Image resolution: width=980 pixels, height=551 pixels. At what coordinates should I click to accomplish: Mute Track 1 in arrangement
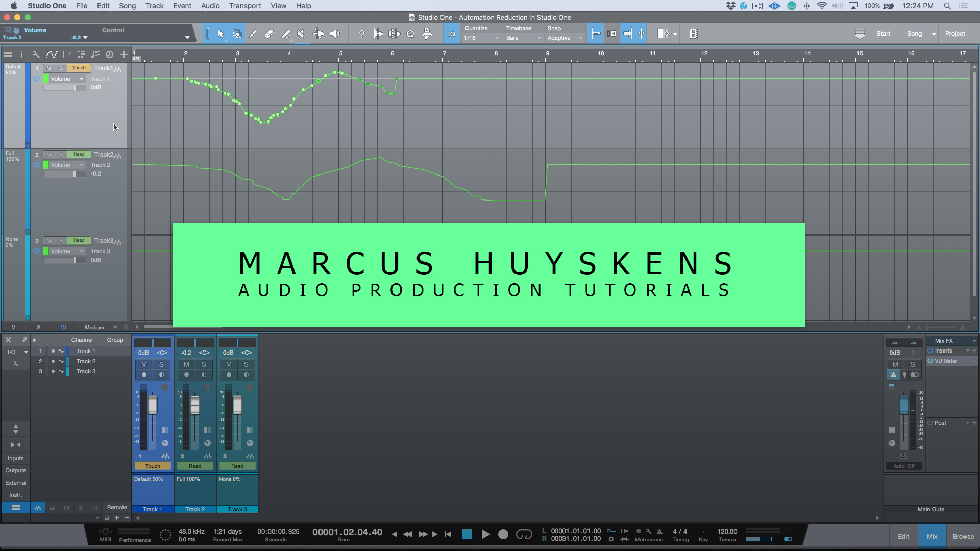[x=48, y=68]
